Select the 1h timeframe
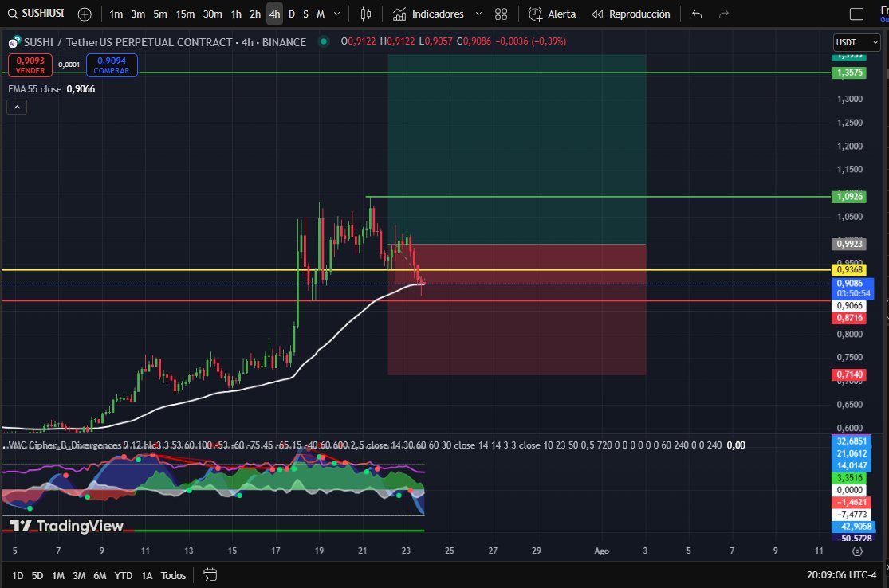Viewport: 889px width, 588px height. (237, 14)
